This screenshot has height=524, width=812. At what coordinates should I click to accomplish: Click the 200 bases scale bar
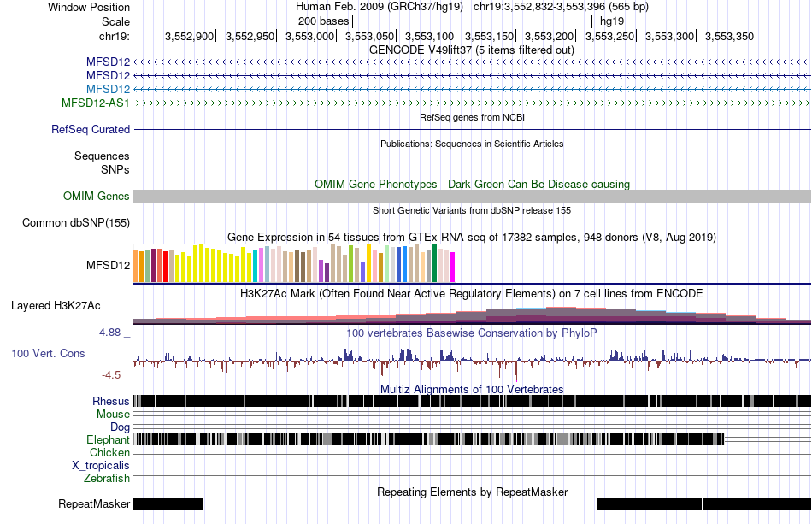point(472,21)
